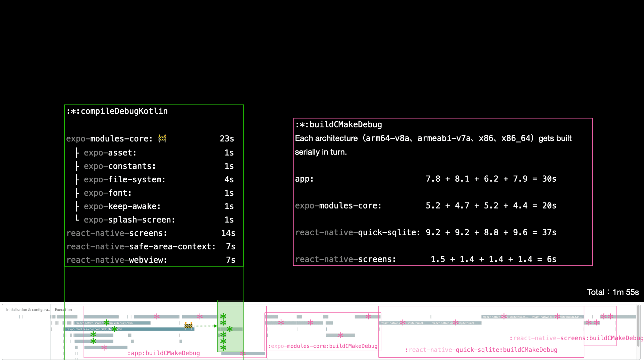Select the green asterisk on react-native-screens:compileDebugKotlin bar
The height and width of the screenshot is (362, 644).
(x=106, y=323)
